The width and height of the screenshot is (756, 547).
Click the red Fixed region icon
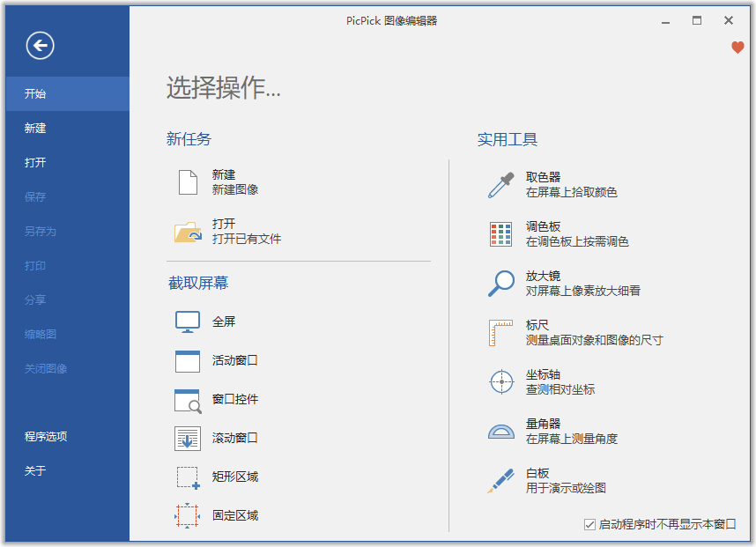click(x=187, y=515)
